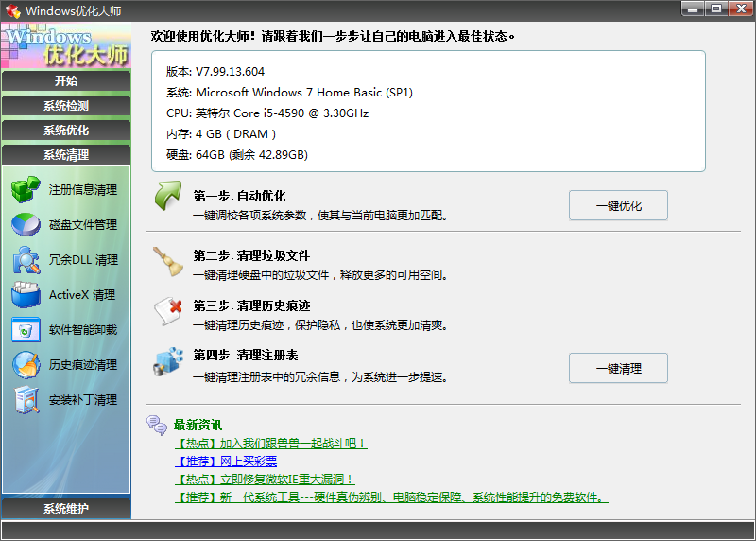Click the green arrow auto-optimize icon
Image resolution: width=756 pixels, height=541 pixels.
pyautogui.click(x=168, y=200)
